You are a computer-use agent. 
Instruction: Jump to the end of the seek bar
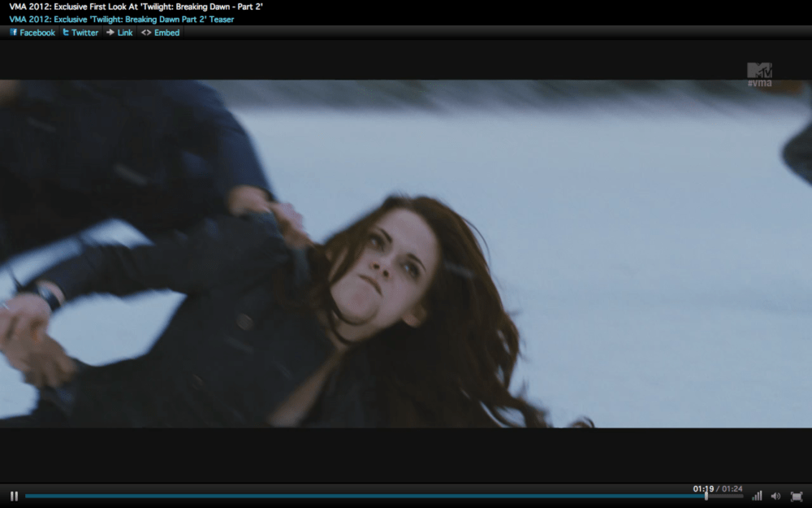[x=741, y=496]
